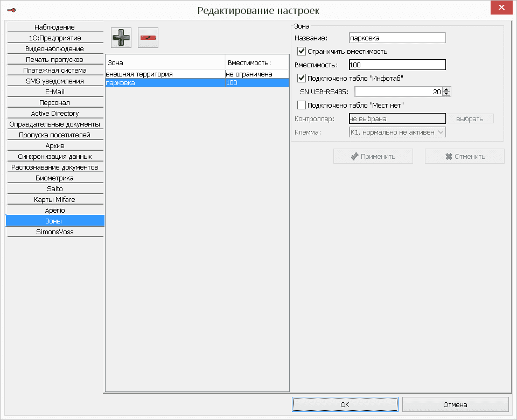This screenshot has height=420, width=517.
Task: Click the 'Отмена' button
Action: coord(455,404)
